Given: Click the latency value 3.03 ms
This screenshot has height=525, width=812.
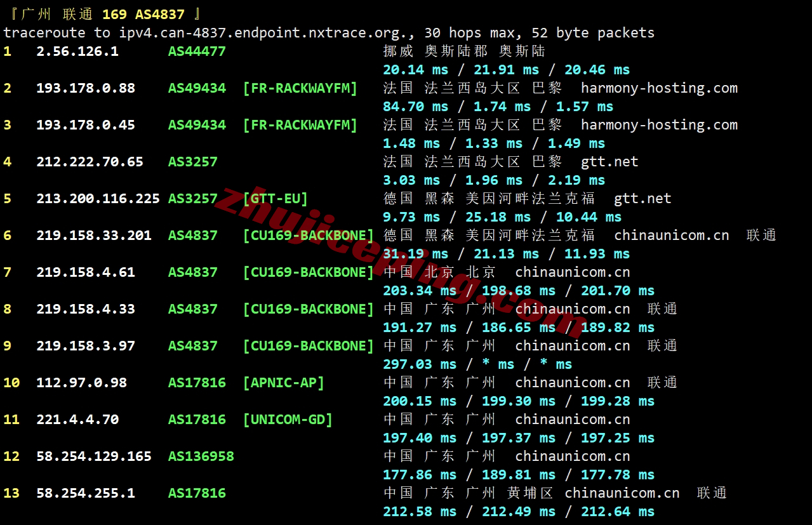Looking at the screenshot, I should [x=412, y=180].
